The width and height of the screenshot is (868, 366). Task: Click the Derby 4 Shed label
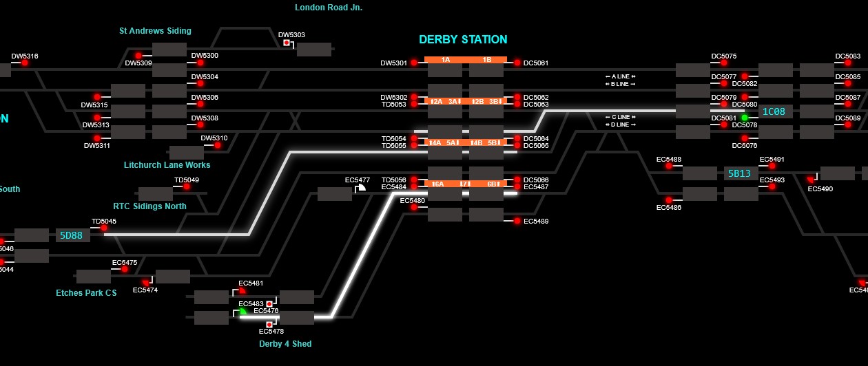285,343
